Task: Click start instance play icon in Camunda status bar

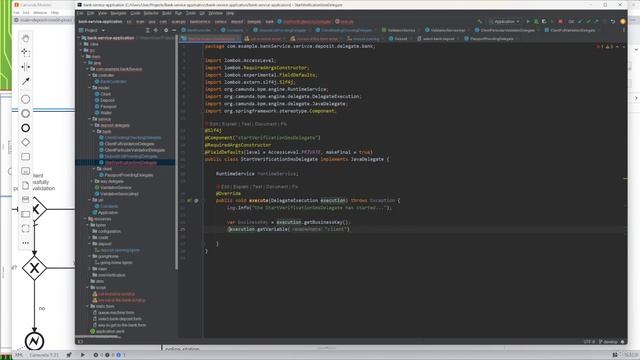Action: 82,355
